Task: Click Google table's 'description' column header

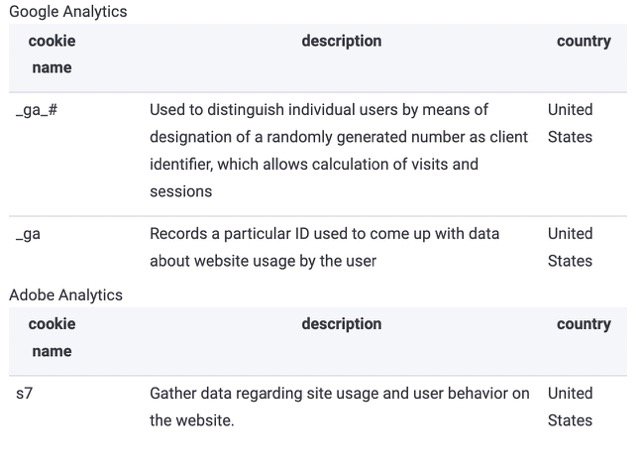Action: coord(342,41)
